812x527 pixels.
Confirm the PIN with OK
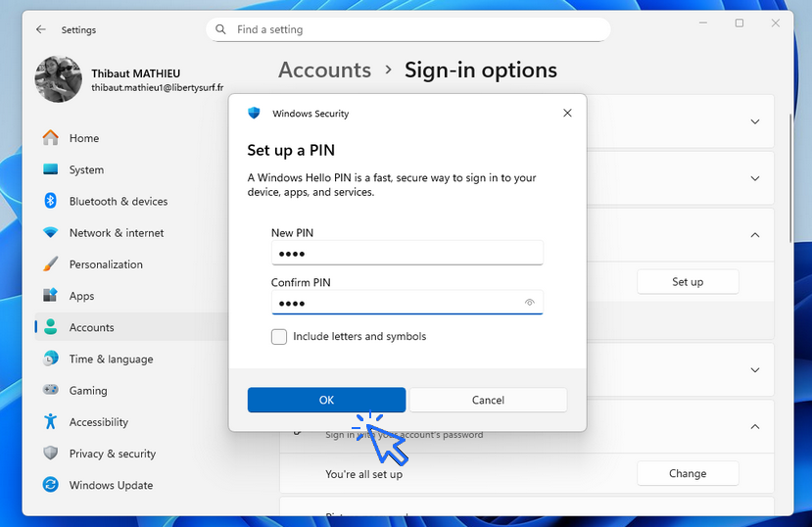point(326,400)
